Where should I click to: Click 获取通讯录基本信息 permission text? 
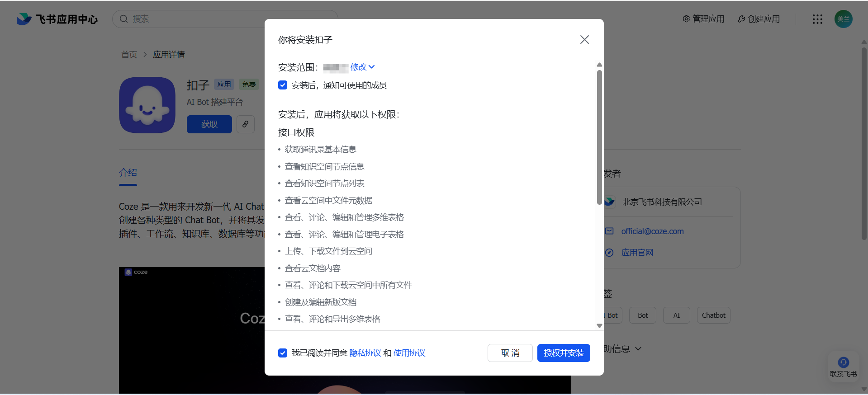(321, 150)
